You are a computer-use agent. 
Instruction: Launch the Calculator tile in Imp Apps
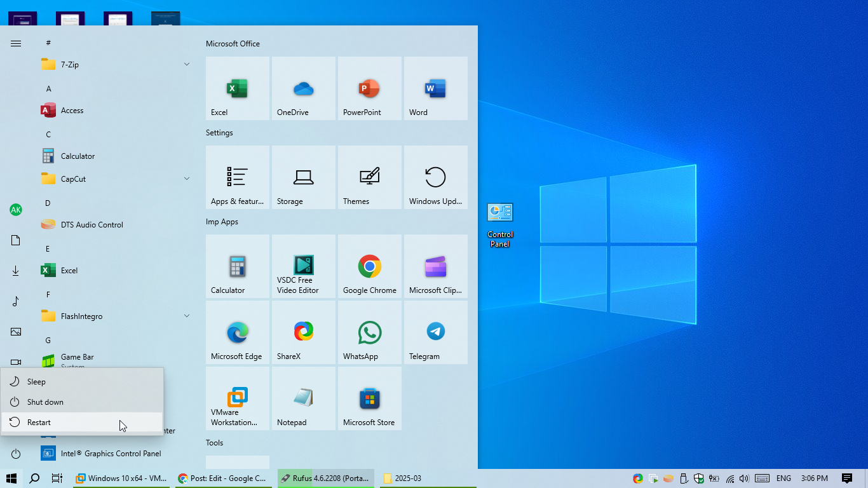238,266
